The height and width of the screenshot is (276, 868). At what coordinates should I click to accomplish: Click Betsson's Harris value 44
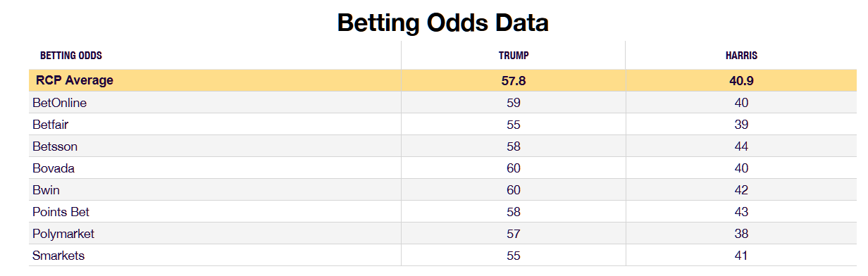point(741,146)
